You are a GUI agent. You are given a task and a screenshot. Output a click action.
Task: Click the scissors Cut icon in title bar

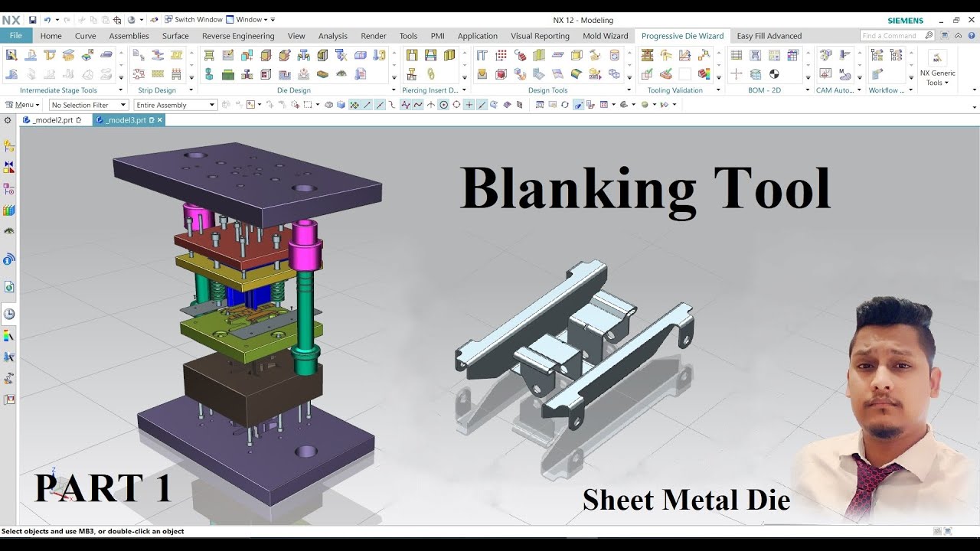click(x=81, y=20)
